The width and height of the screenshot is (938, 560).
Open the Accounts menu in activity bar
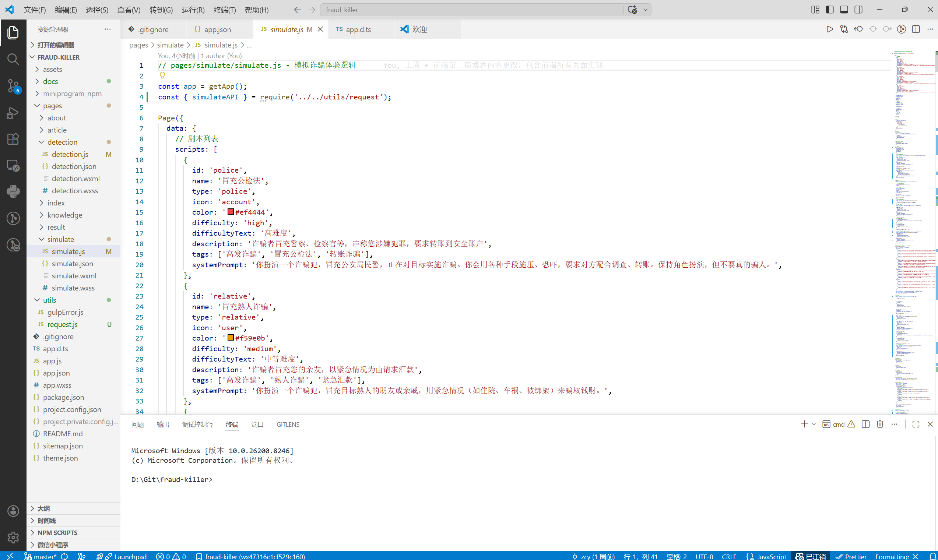(13, 511)
